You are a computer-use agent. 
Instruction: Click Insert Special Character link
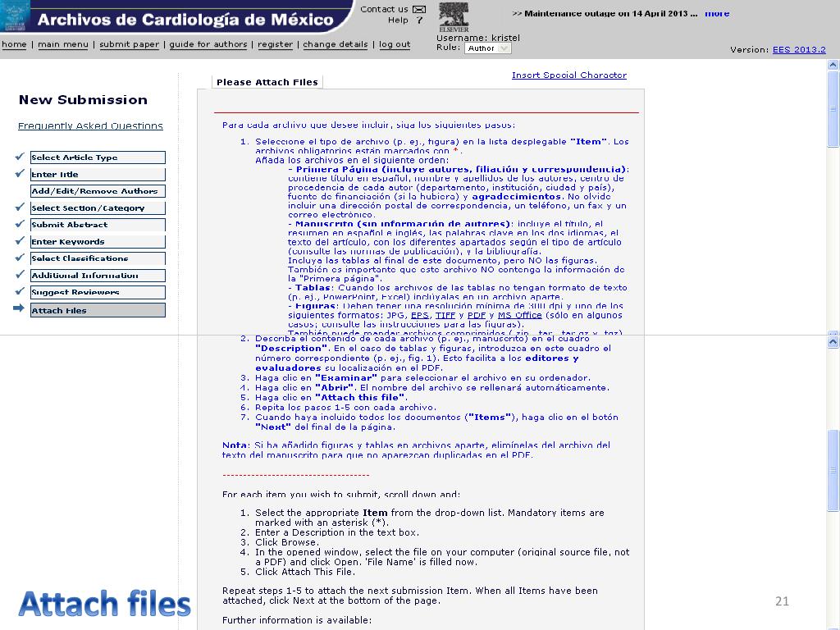click(569, 75)
